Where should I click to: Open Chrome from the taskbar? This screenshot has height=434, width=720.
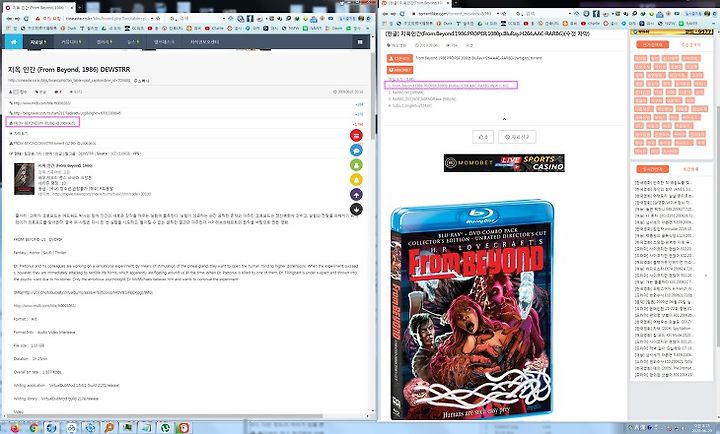(34, 428)
